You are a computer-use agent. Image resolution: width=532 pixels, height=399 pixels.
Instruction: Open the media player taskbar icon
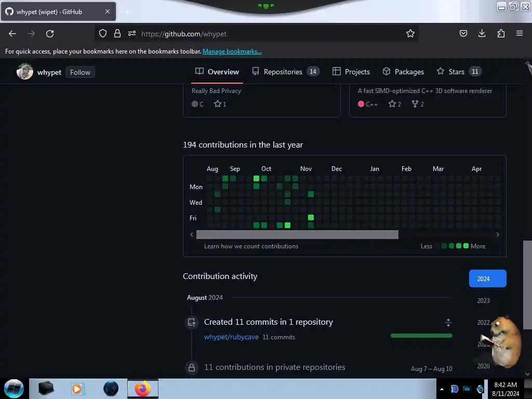[x=77, y=389]
